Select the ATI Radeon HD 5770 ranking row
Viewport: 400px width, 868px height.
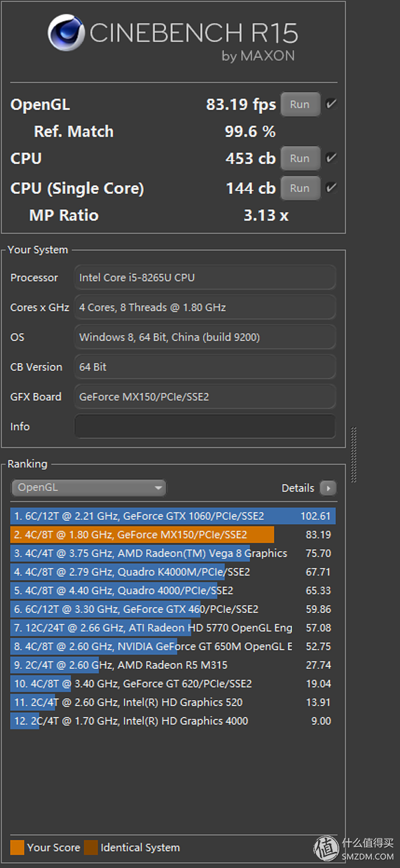click(x=173, y=628)
